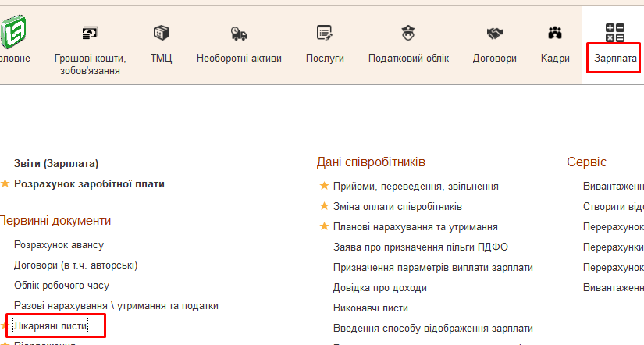Switch to ТМЦ section label
The image size is (644, 345).
[161, 59]
